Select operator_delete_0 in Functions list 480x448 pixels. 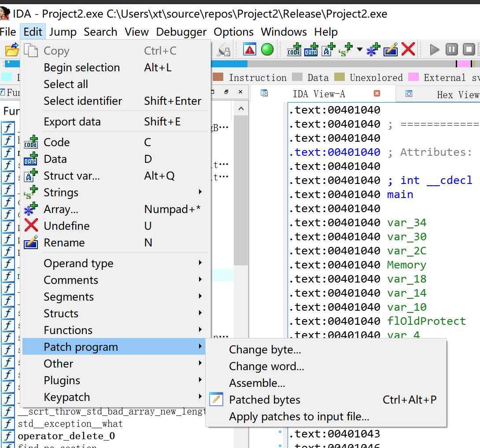(66, 436)
